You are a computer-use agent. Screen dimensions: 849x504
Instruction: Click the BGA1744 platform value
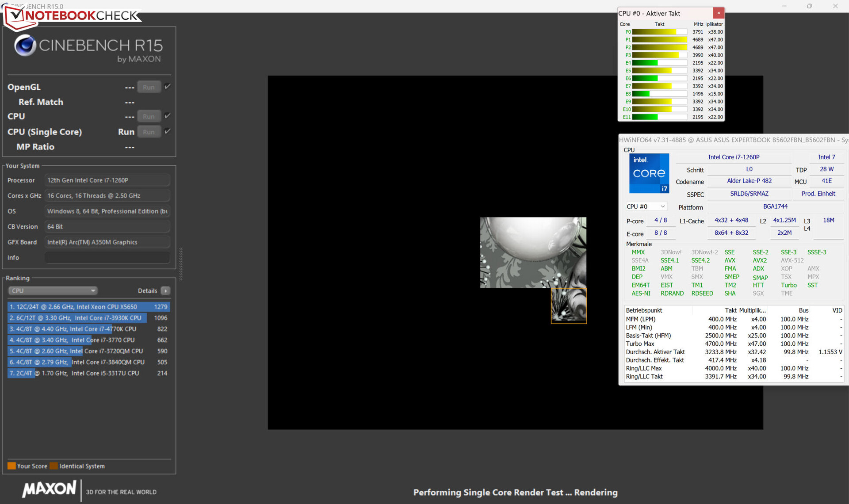(775, 206)
